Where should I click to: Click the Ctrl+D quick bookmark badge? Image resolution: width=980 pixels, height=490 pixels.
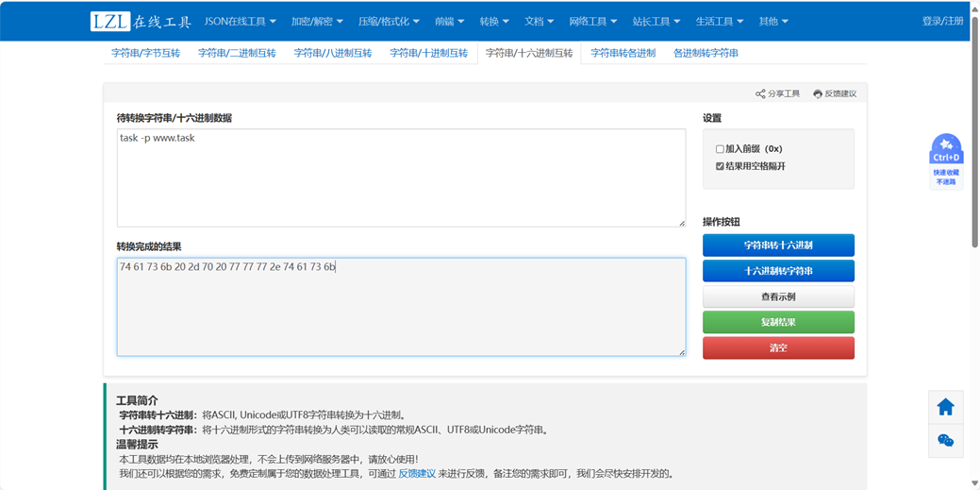(x=946, y=159)
